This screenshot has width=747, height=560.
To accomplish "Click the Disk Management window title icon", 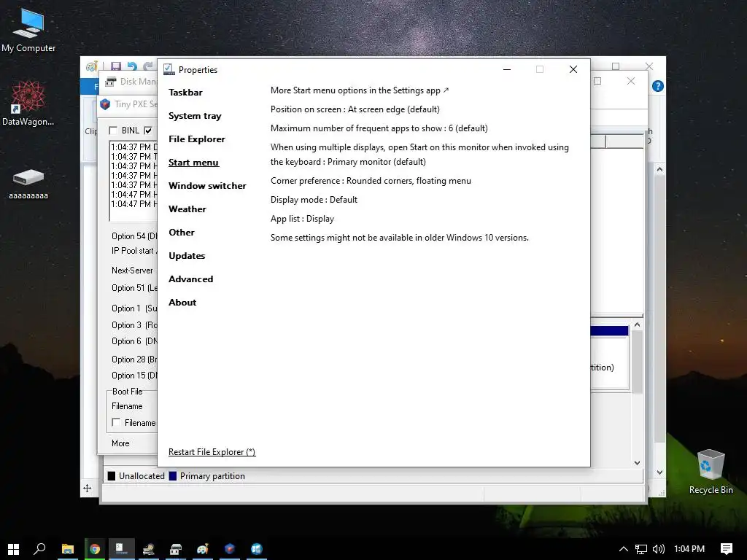I will (111, 82).
